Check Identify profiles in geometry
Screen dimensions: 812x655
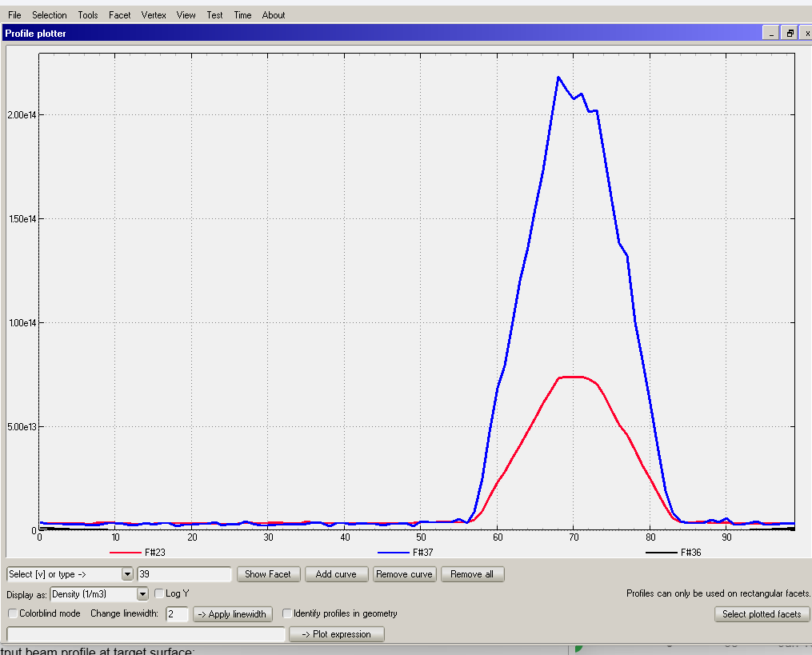287,614
